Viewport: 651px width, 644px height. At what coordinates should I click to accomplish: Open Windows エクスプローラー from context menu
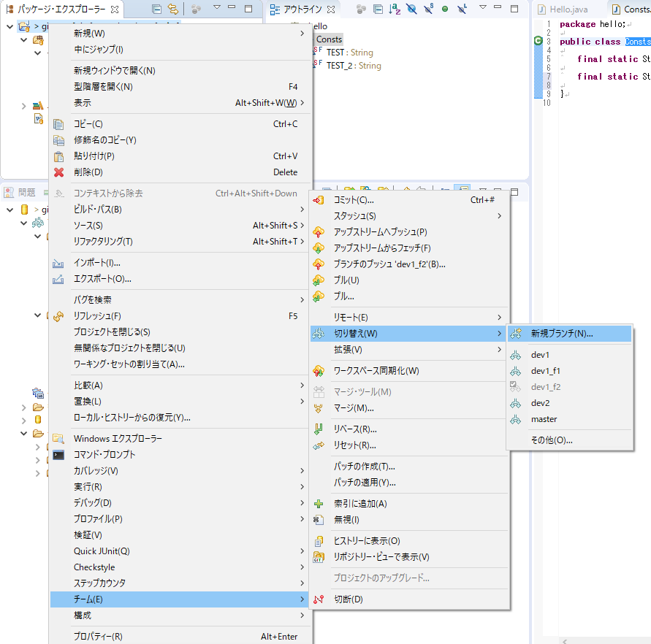[180, 439]
